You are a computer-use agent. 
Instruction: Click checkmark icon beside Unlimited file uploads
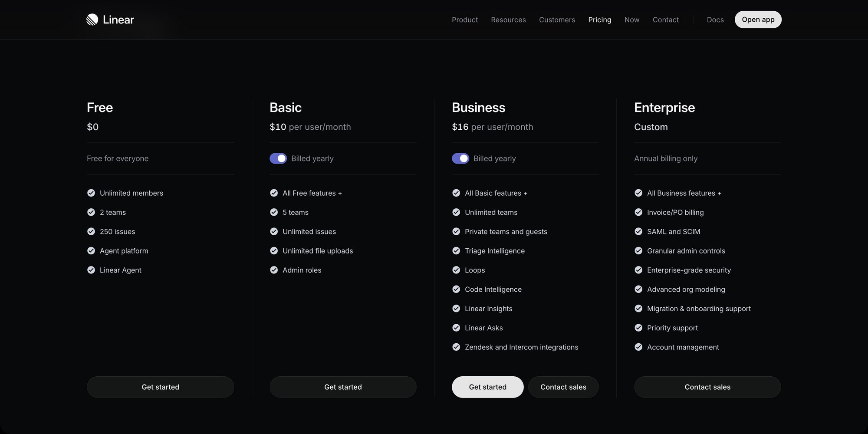[x=274, y=250]
